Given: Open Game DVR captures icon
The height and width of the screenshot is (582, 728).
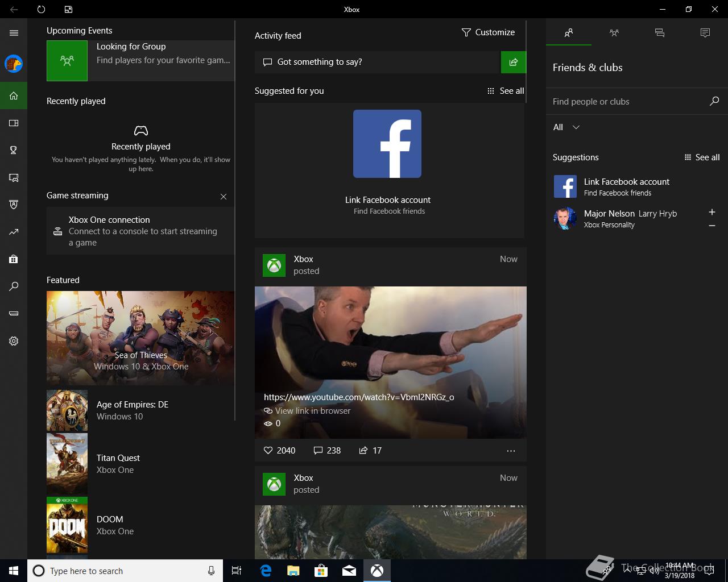Looking at the screenshot, I should click(14, 177).
